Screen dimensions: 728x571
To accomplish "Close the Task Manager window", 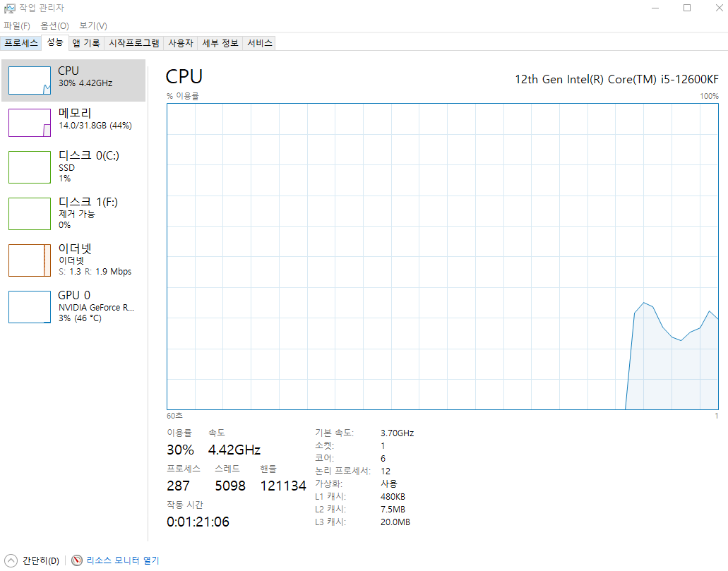I will point(720,8).
